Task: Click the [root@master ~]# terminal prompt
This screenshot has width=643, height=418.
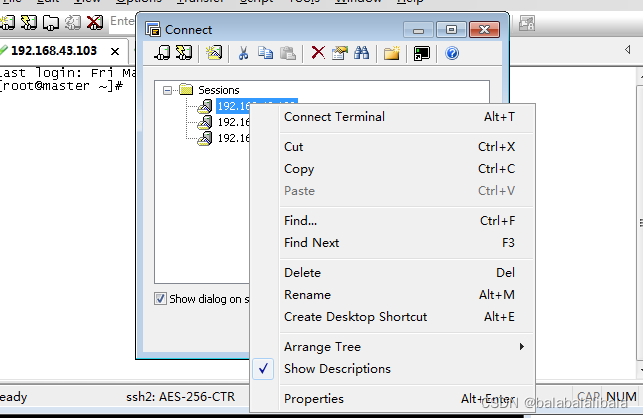Action: click(61, 86)
